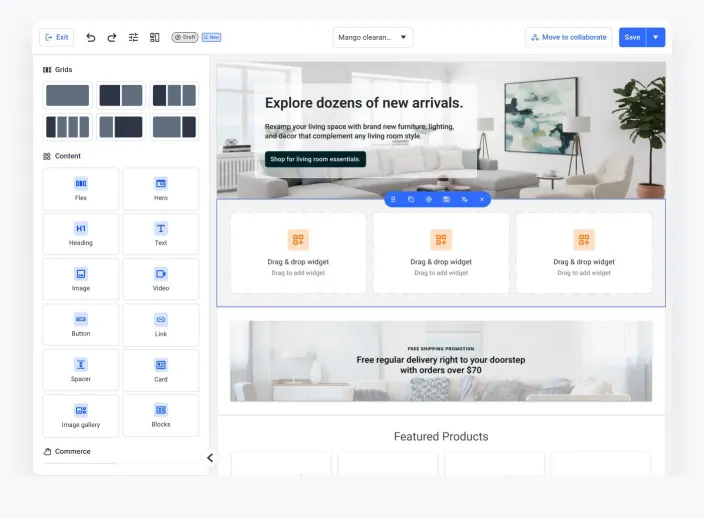The height and width of the screenshot is (519, 704).
Task: Click the Commerce section header
Action: click(x=67, y=452)
